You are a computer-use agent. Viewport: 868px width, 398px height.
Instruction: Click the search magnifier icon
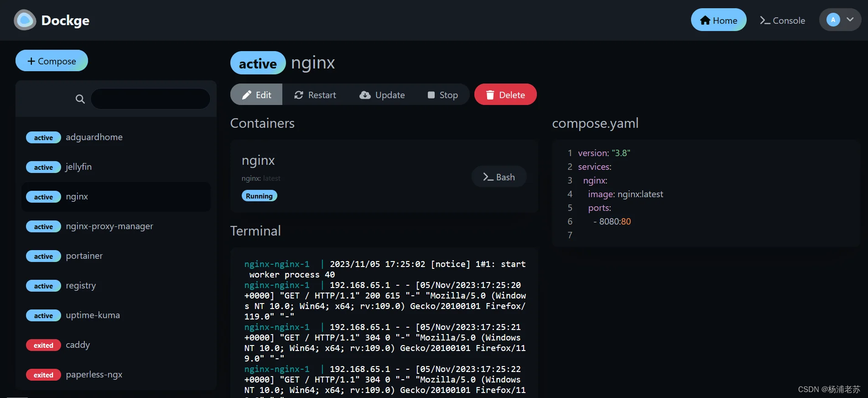[x=80, y=99]
